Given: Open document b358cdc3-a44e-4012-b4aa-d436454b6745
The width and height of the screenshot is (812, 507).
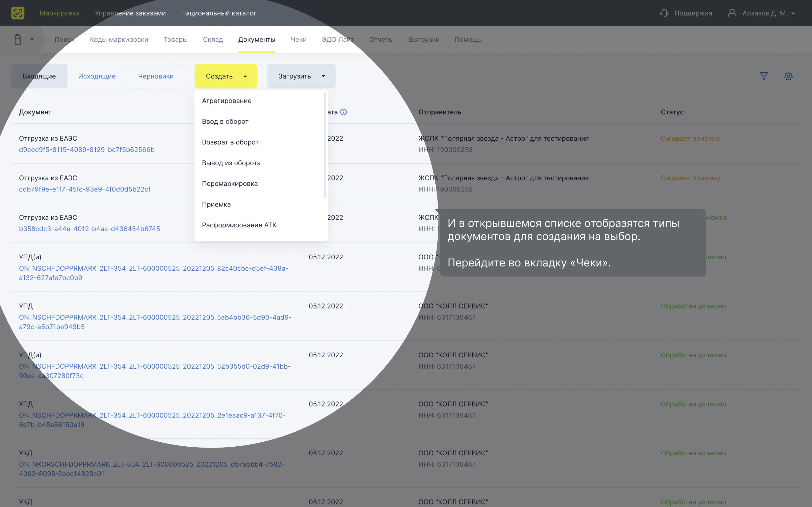Looking at the screenshot, I should 90,229.
